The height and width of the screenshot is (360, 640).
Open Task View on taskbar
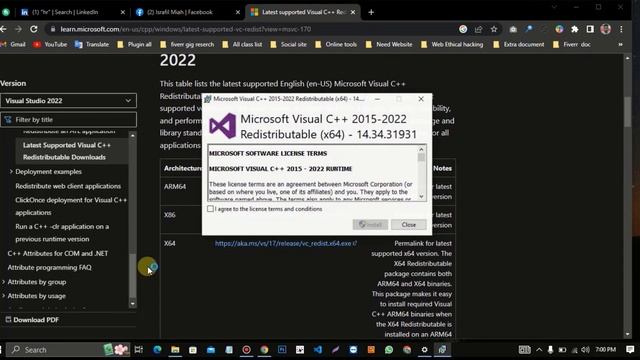coord(139,349)
